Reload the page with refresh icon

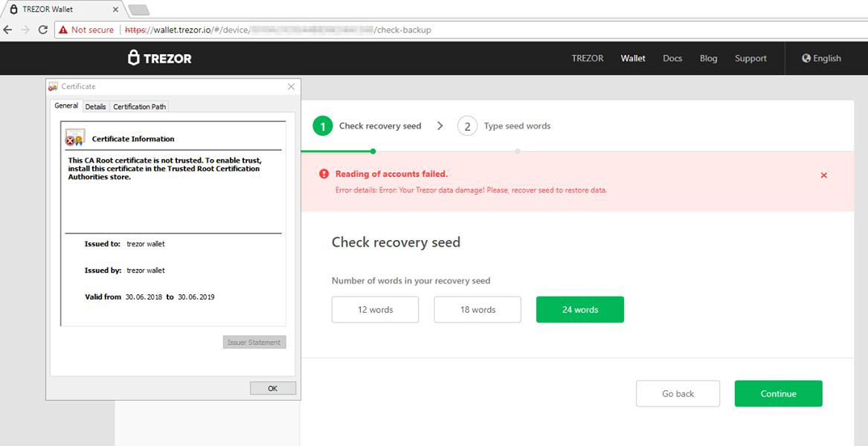42,30
